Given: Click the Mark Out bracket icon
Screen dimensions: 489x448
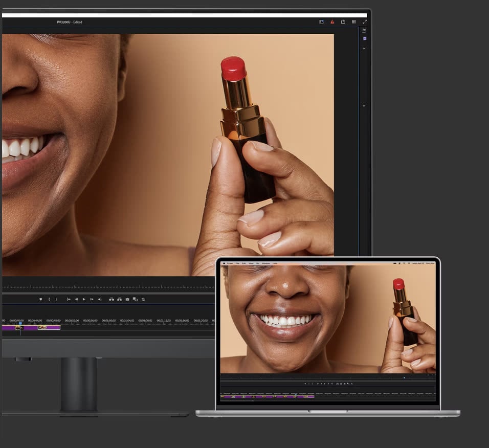Looking at the screenshot, I should click(56, 299).
